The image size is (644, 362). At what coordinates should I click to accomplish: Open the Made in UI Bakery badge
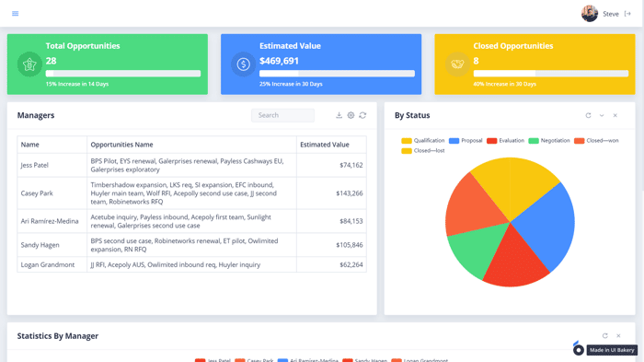[605, 350]
